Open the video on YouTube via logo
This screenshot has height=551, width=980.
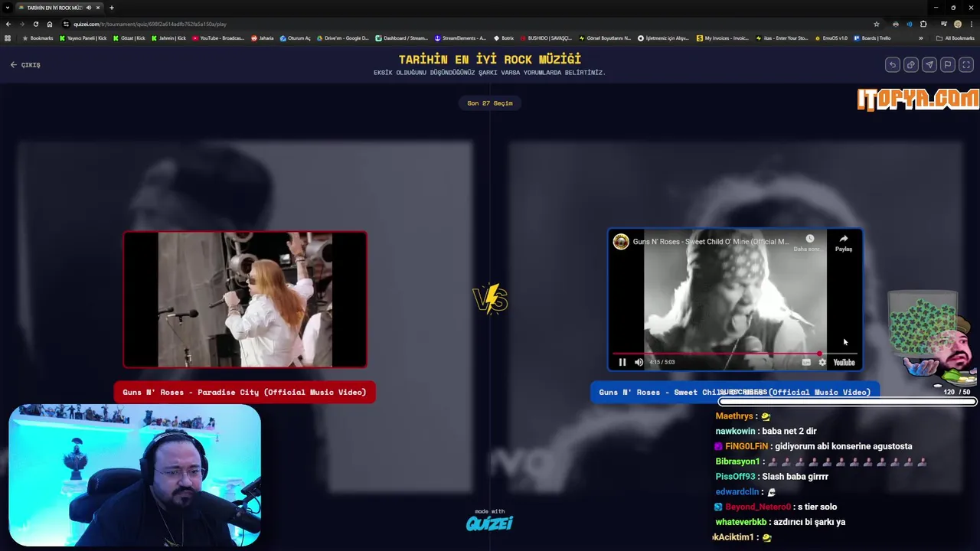(844, 362)
